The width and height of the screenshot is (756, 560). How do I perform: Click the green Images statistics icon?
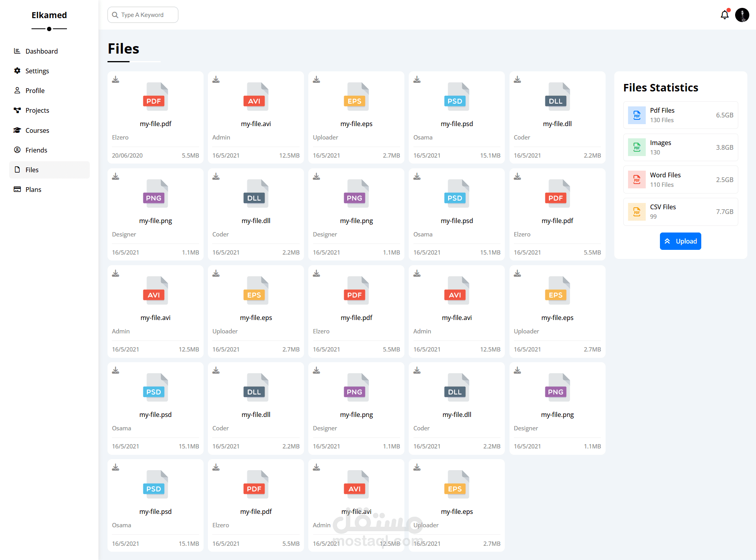pyautogui.click(x=636, y=147)
